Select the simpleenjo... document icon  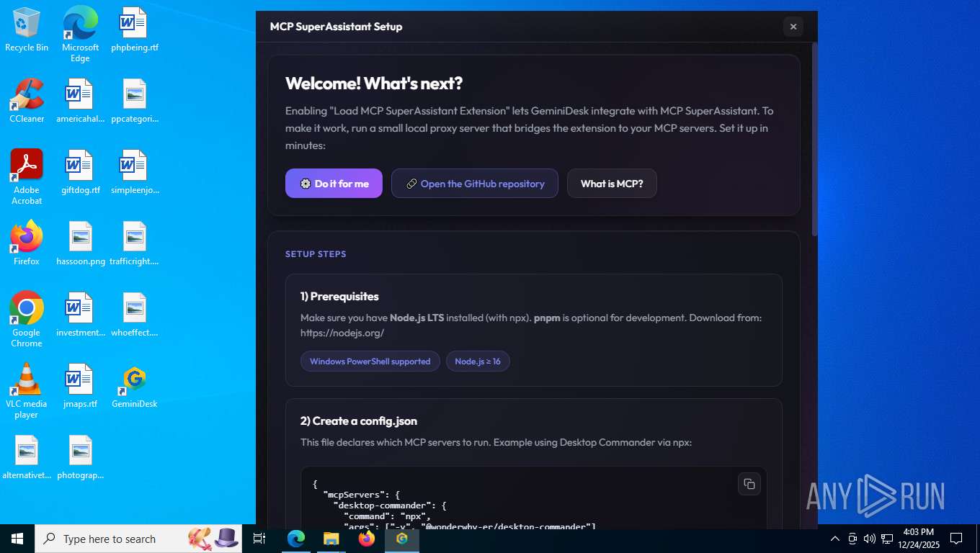135,173
